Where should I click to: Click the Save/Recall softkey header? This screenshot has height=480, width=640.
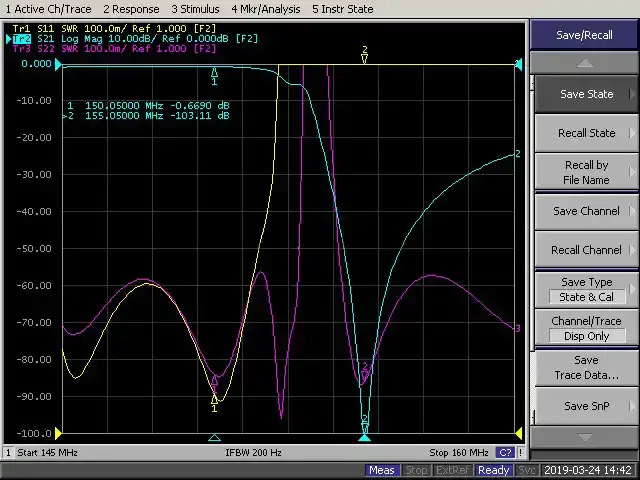click(584, 35)
